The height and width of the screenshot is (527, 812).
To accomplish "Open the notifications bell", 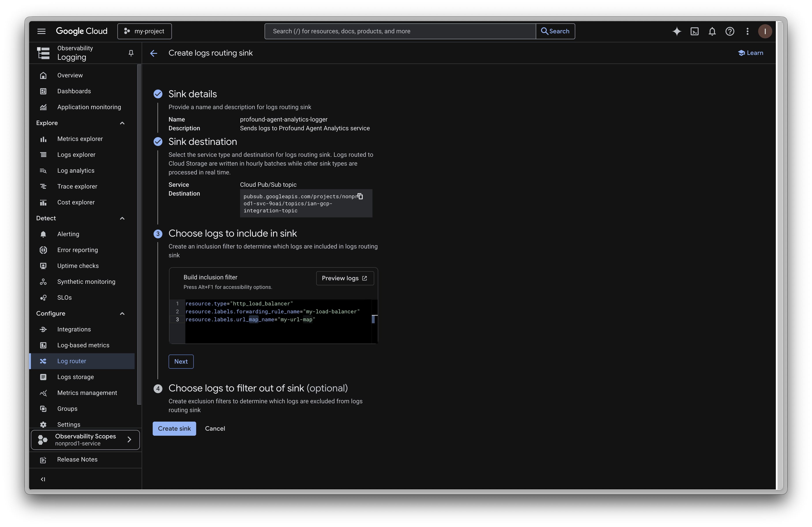I will [x=712, y=31].
